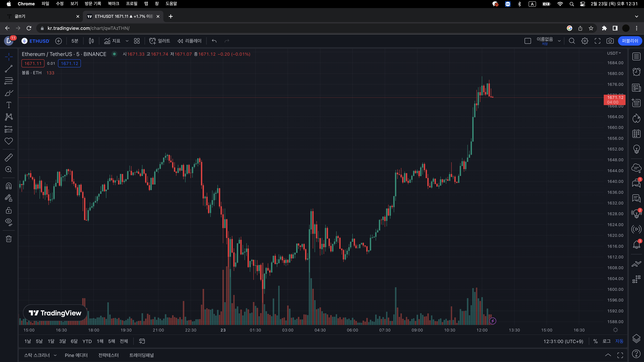This screenshot has width=644, height=362.
Task: Toggle lock all drawing tools
Action: click(x=9, y=210)
